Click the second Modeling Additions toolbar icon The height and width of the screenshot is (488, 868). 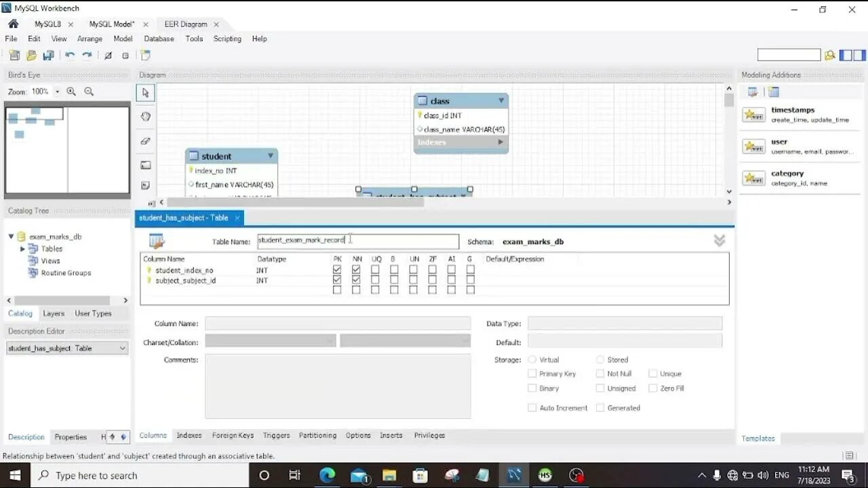click(x=774, y=92)
